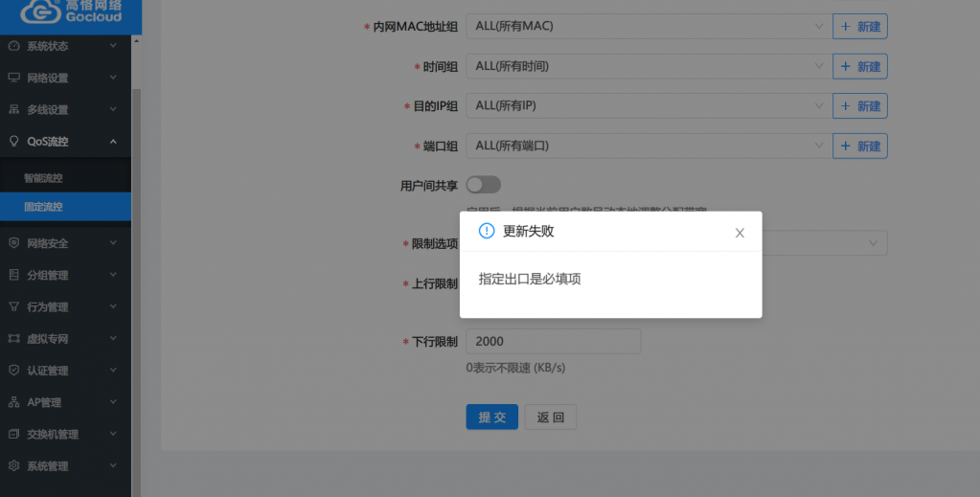
Task: Open the 端口组 dropdown
Action: coord(649,146)
